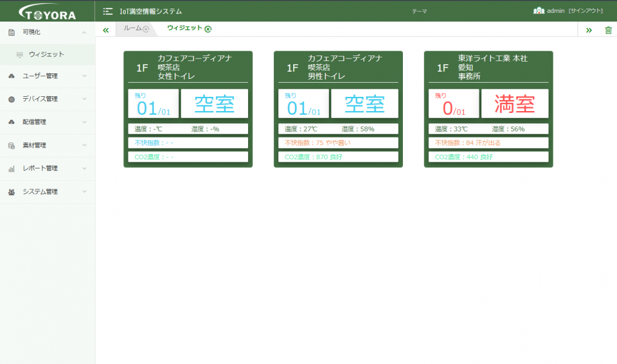Open the テーマ option in header
617x364 pixels.
420,11
